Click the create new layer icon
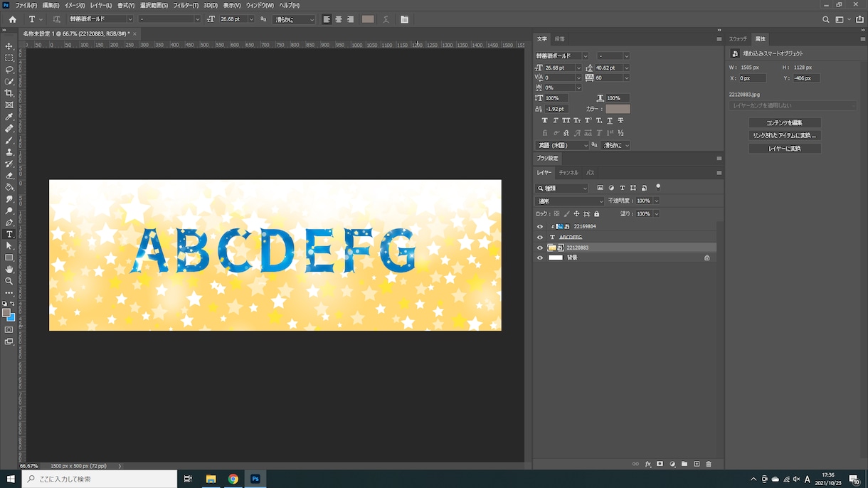This screenshot has width=868, height=488. (x=697, y=464)
